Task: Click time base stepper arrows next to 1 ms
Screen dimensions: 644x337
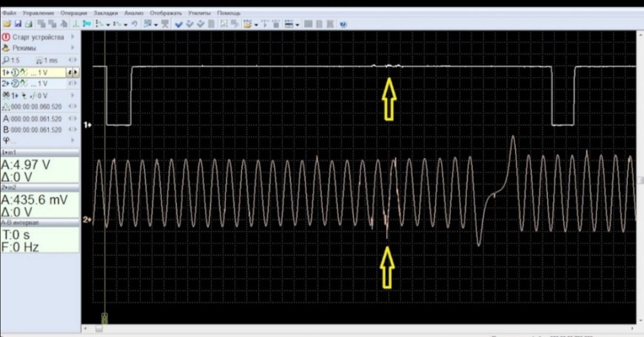Action: click(x=72, y=60)
